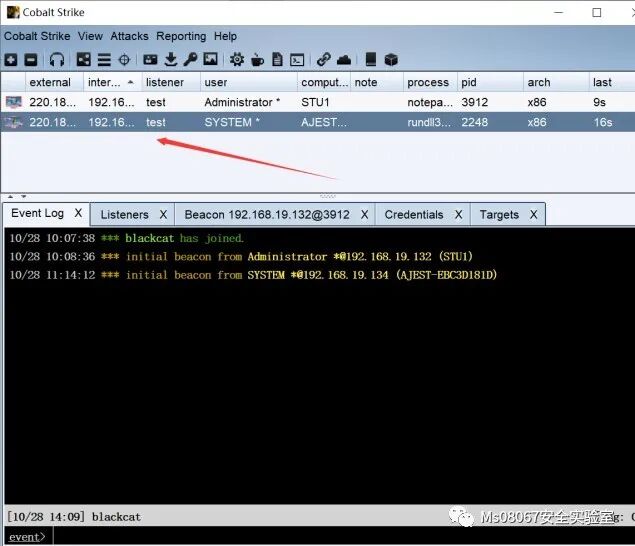Click the initial beacon from SYSTEM log line

click(253, 275)
